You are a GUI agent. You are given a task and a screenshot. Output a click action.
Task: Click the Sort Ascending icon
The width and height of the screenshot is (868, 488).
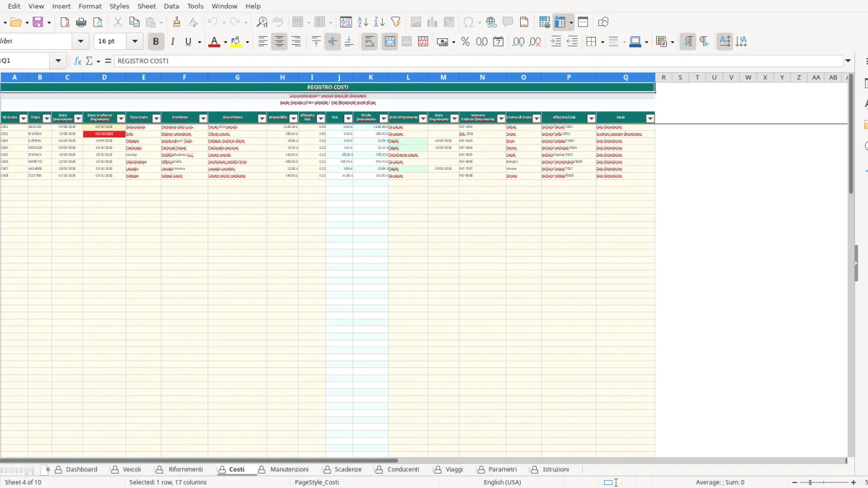coord(363,22)
